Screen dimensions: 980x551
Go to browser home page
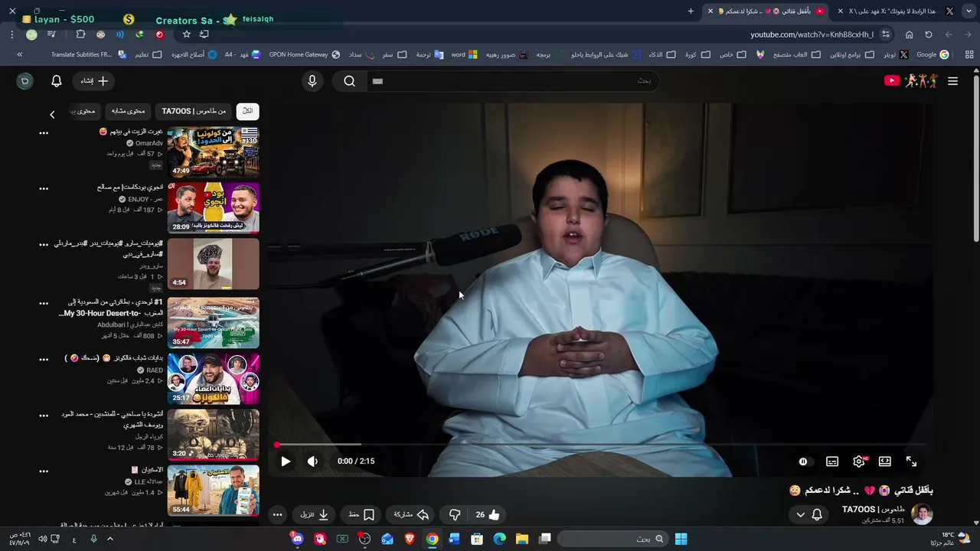tap(909, 34)
